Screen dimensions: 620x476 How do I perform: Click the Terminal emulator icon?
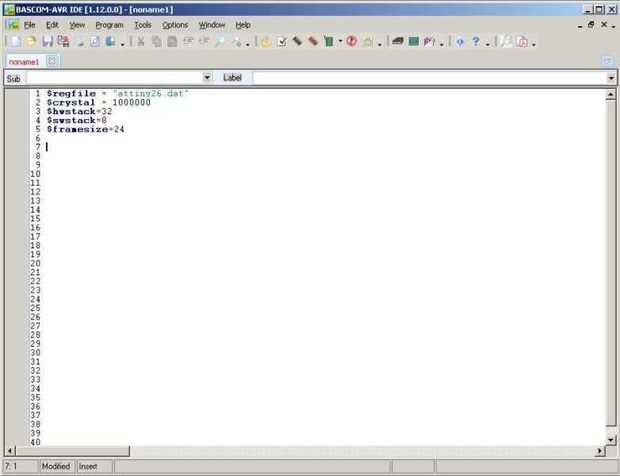coord(398,41)
